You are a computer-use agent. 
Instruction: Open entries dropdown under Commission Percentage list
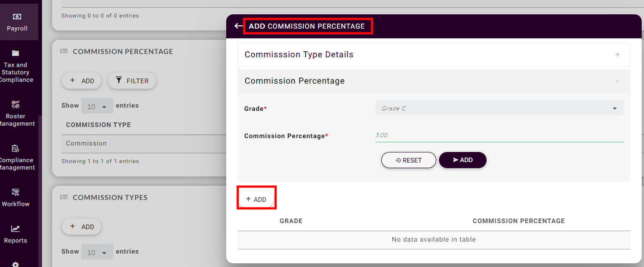[x=97, y=106]
